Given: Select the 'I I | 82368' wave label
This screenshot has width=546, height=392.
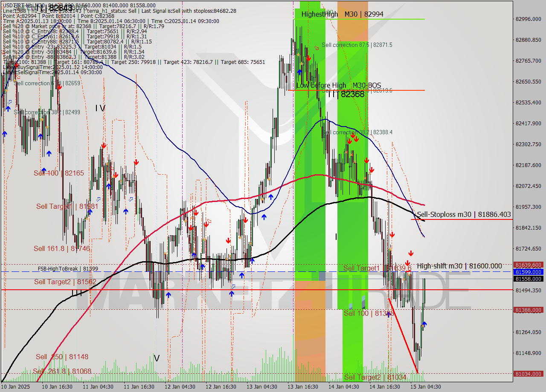Looking at the screenshot, I should [346, 94].
